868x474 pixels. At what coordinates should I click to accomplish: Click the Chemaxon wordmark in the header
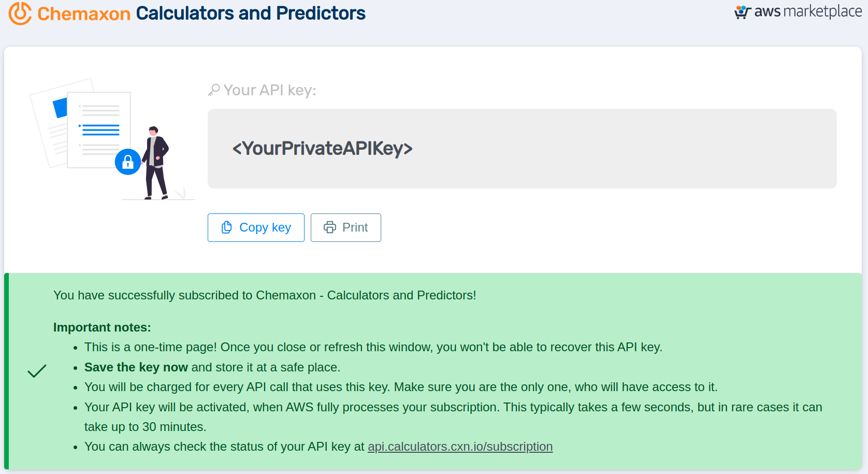[84, 13]
